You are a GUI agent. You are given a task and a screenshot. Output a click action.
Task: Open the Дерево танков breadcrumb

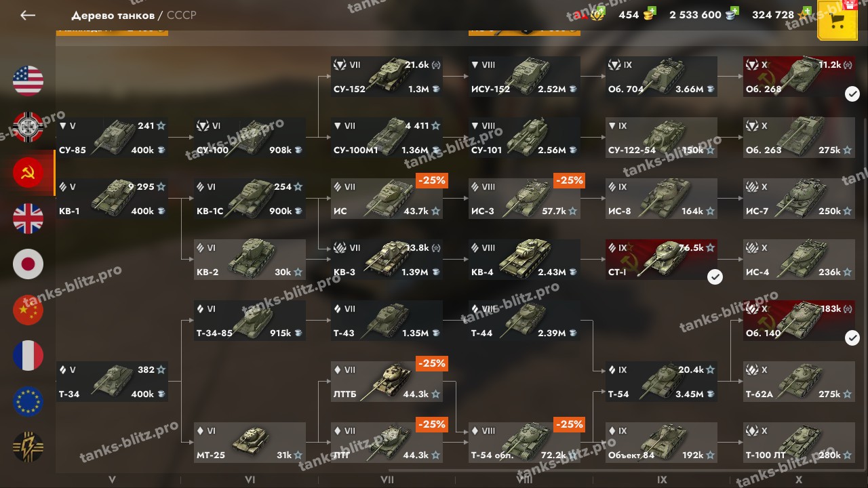pos(113,15)
